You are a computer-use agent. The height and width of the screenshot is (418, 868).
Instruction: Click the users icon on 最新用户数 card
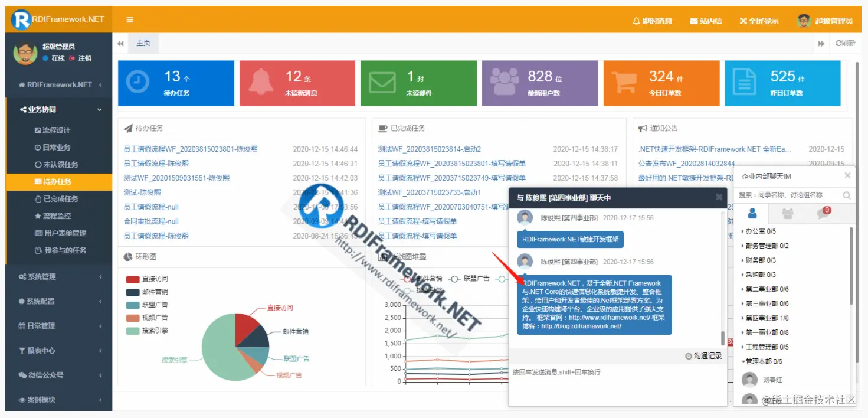[505, 82]
